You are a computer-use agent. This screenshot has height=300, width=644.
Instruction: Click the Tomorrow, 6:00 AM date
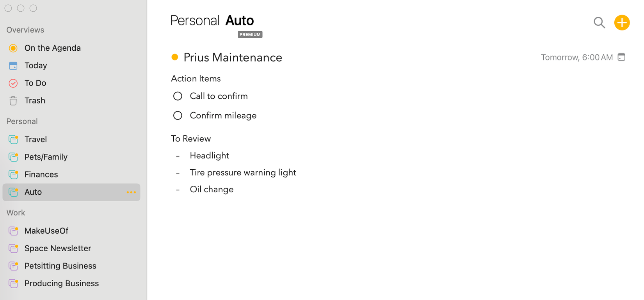(x=576, y=57)
